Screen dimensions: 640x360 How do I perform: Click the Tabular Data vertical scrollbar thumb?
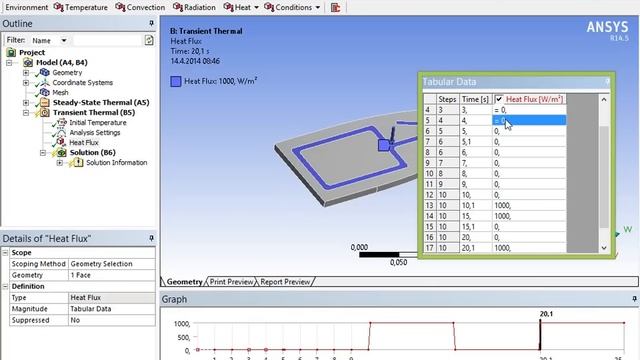tap(604, 176)
